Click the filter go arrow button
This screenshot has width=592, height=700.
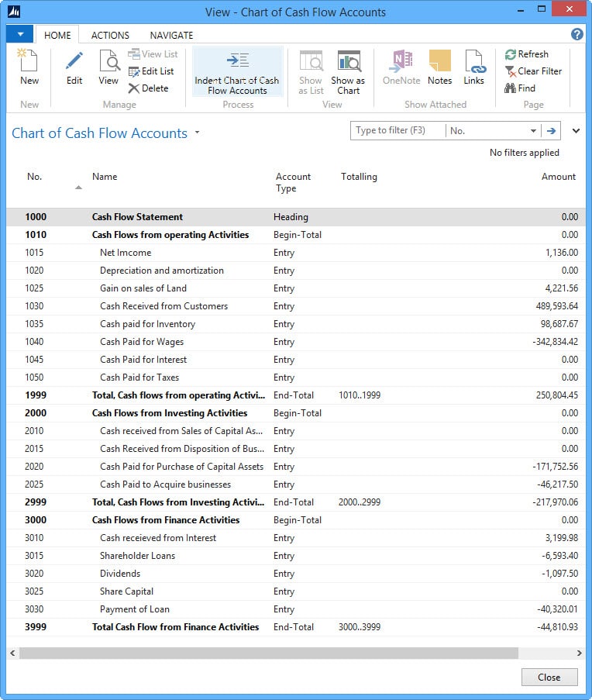(x=552, y=131)
